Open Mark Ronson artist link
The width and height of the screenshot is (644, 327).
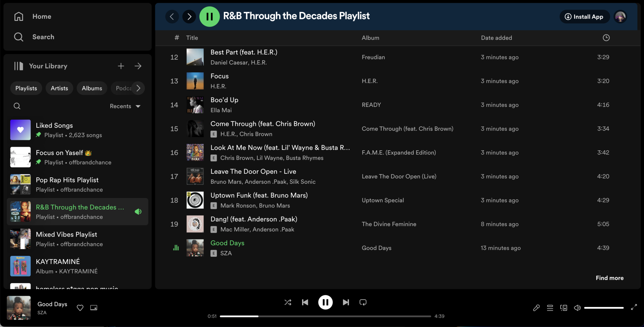pos(238,205)
